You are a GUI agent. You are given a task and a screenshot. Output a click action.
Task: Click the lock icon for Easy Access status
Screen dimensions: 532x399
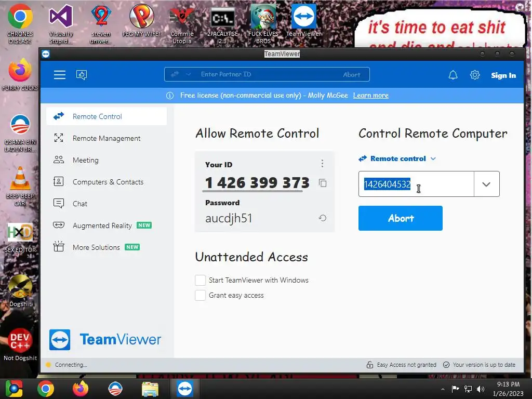(370, 365)
